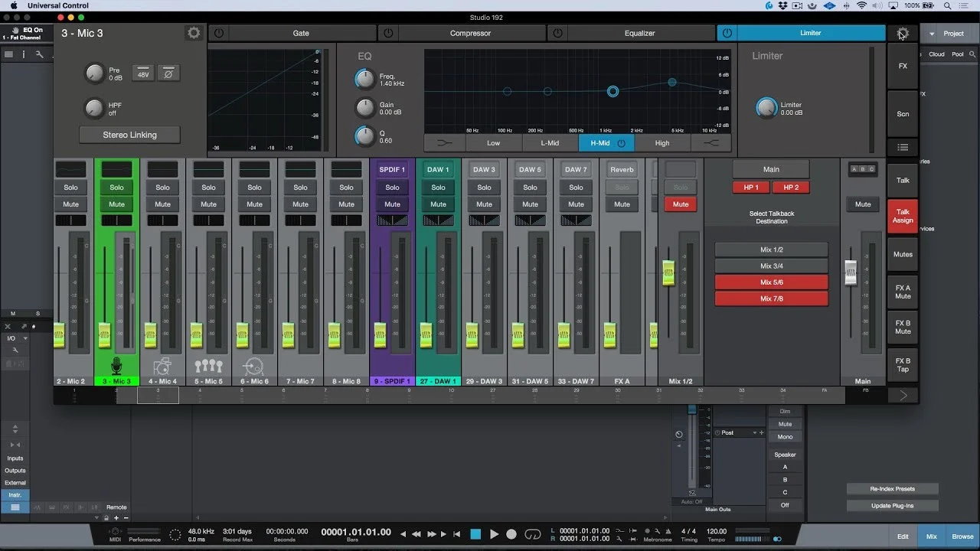The width and height of the screenshot is (980, 551).
Task: Click the blue Stop button in transport
Action: coord(475,534)
